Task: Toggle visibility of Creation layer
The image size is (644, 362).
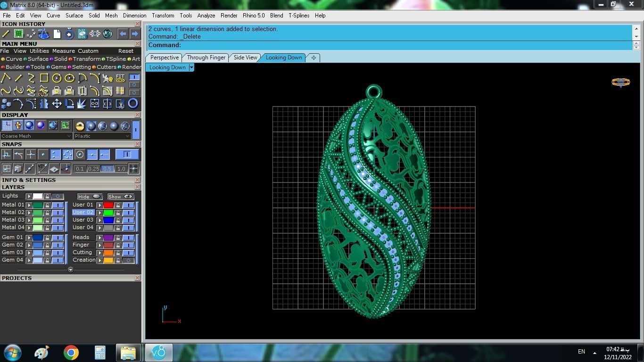Action: pyautogui.click(x=128, y=260)
